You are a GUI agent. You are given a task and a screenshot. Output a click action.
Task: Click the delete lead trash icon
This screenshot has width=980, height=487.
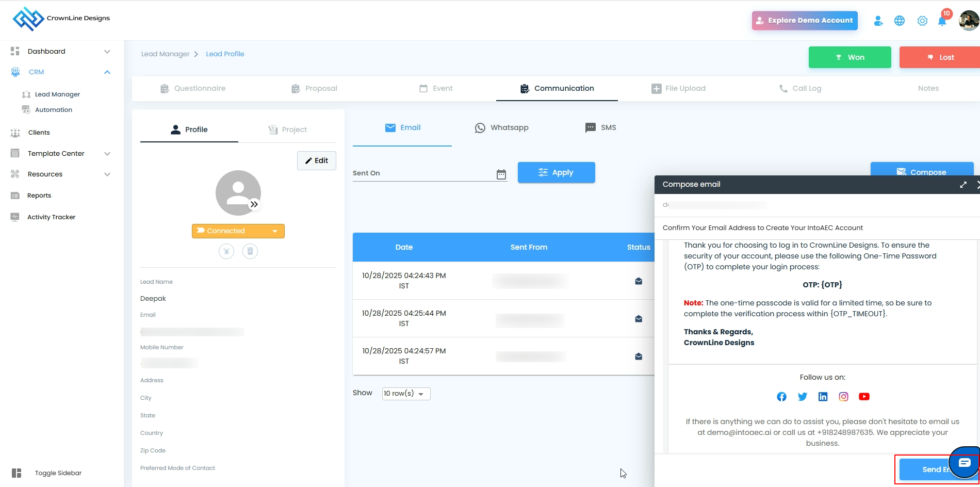pos(250,251)
